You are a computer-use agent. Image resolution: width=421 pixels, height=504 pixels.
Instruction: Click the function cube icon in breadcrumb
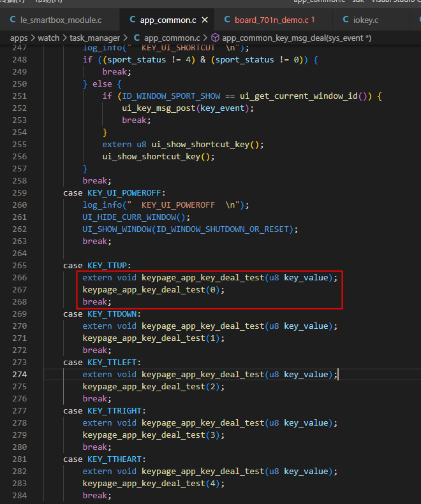[x=215, y=38]
